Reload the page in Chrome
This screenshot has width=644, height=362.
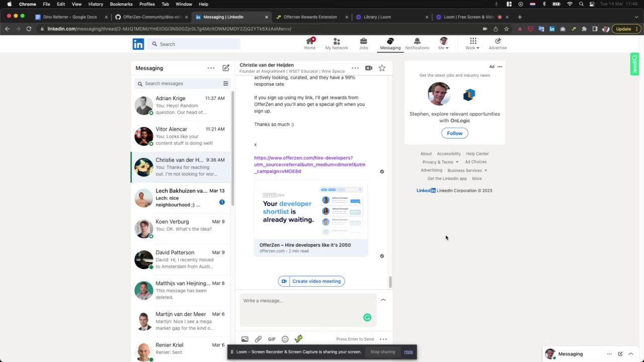[29, 29]
